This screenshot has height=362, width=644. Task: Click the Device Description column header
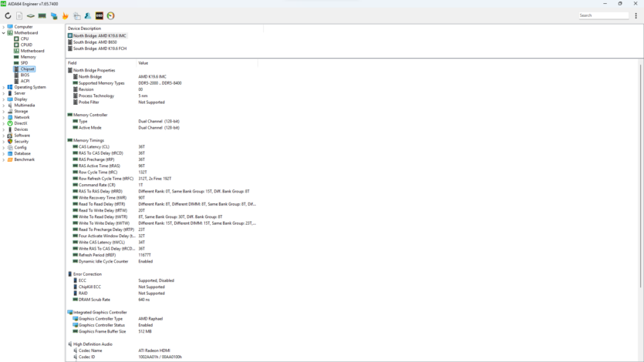tap(164, 28)
